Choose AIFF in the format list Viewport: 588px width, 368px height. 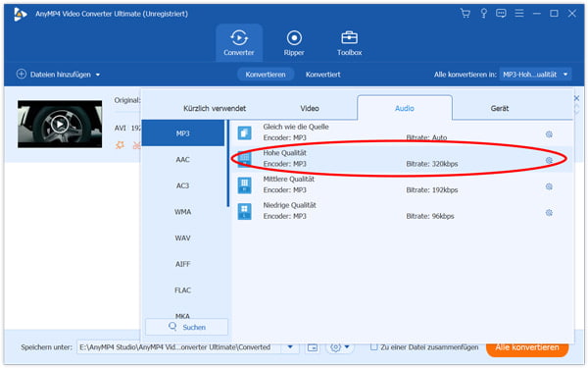(x=183, y=264)
